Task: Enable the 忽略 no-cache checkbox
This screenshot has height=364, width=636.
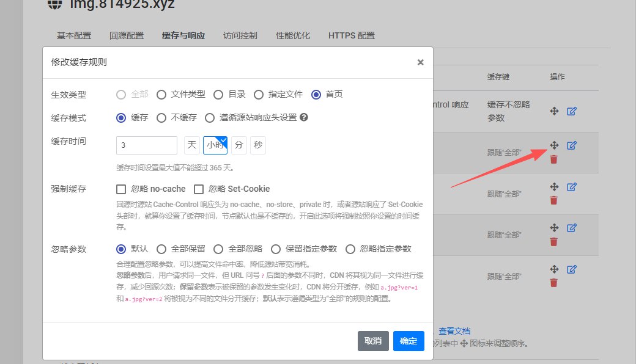Action: point(121,189)
